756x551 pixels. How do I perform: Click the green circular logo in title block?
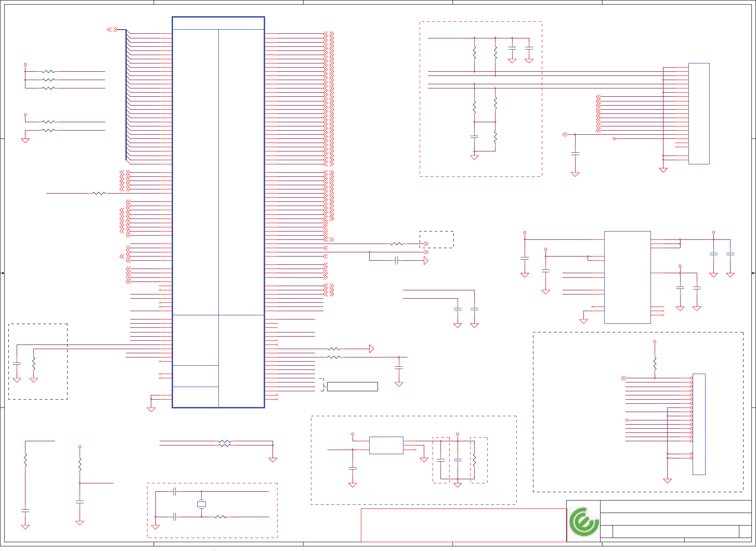tap(584, 522)
